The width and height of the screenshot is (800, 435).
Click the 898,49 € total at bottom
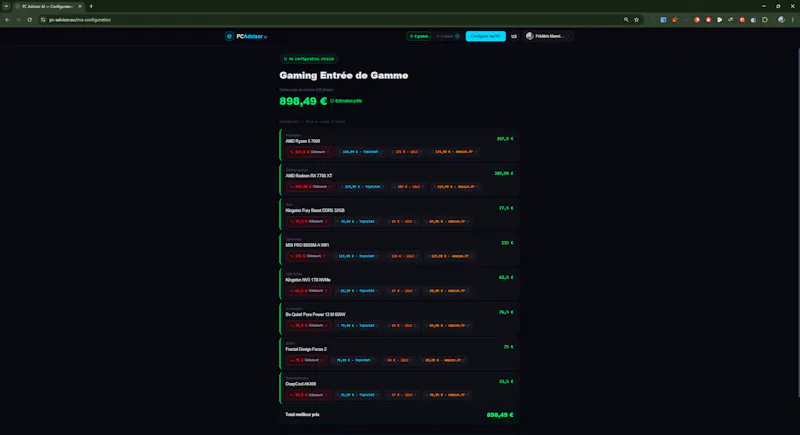pos(500,415)
